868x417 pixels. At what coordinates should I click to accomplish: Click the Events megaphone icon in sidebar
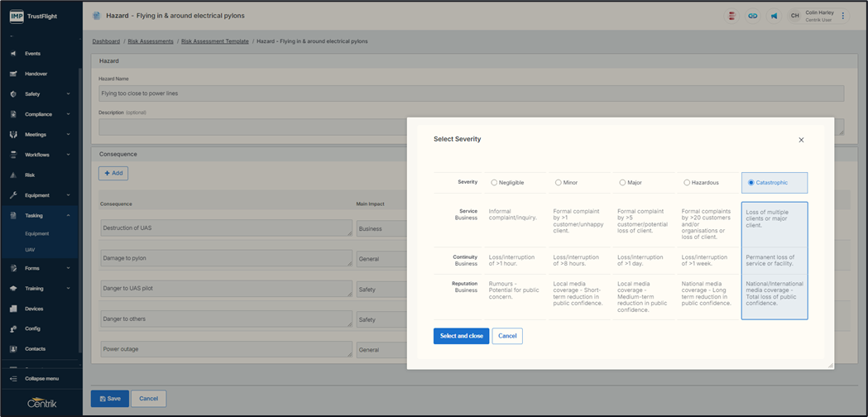pyautogui.click(x=13, y=54)
